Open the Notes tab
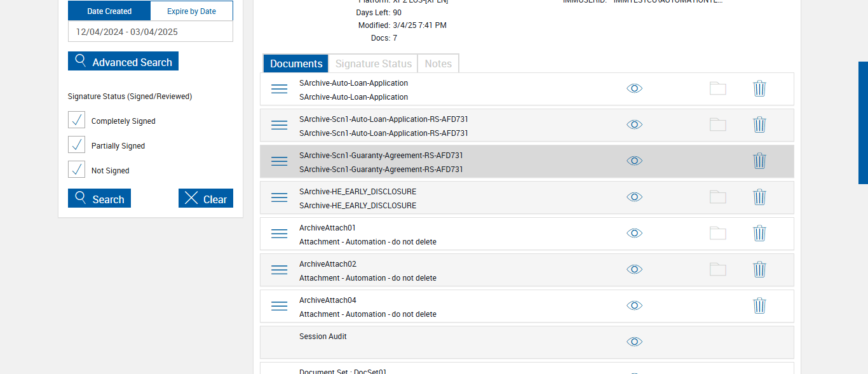This screenshot has height=374, width=868. pyautogui.click(x=438, y=63)
